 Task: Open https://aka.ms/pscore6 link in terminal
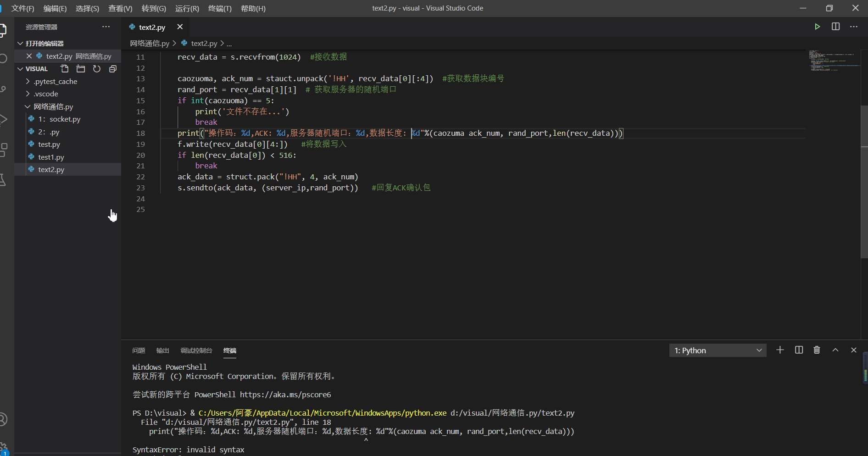[285, 395]
